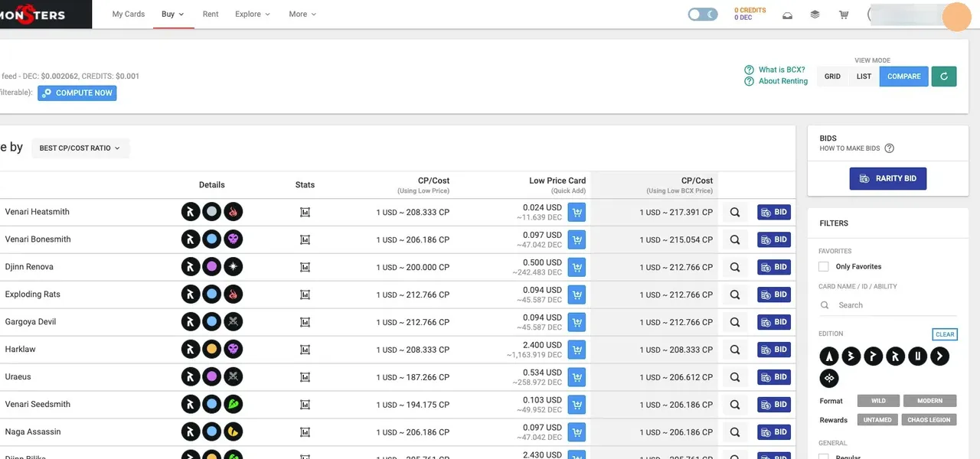Click the magnifier for Venari Seedsmith
This screenshot has height=459, width=980.
click(x=735, y=405)
